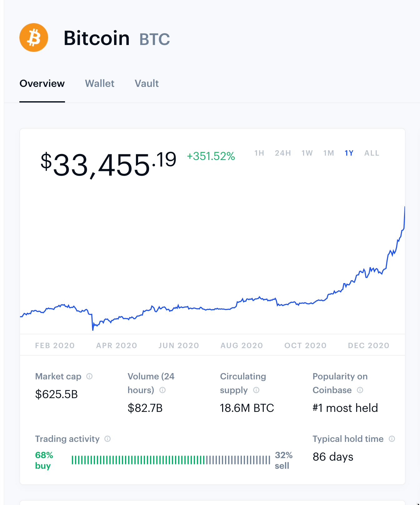
Task: Open the Trading activity info tooltip
Action: pyautogui.click(x=108, y=439)
